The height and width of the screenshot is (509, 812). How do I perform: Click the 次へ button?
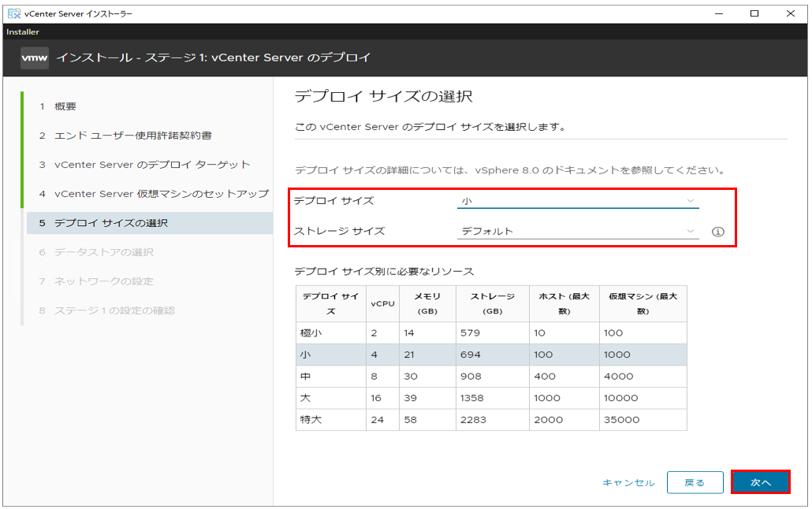tap(761, 482)
